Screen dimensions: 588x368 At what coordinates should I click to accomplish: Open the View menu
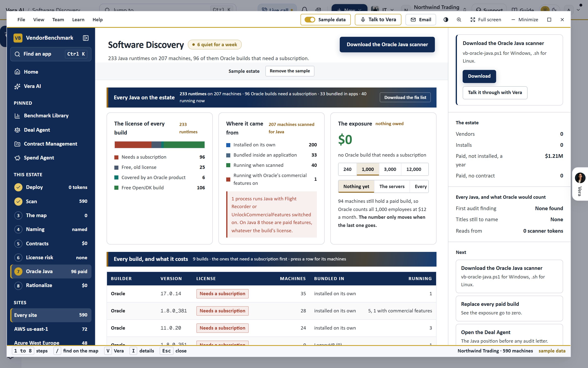39,20
